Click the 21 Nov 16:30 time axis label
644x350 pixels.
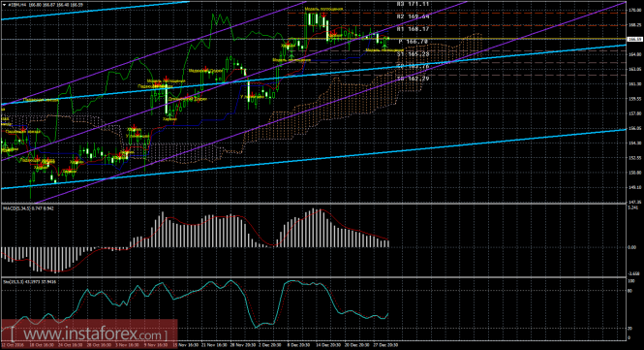point(213,345)
